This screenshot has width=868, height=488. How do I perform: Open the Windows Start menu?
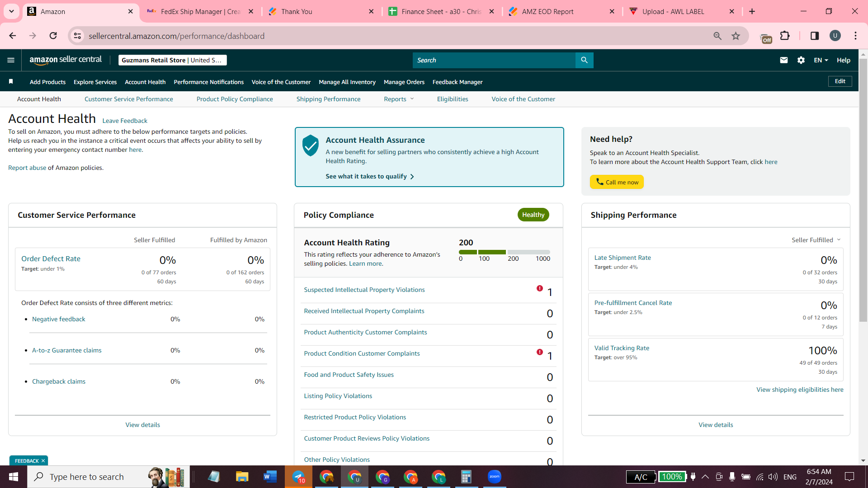pos(14,477)
